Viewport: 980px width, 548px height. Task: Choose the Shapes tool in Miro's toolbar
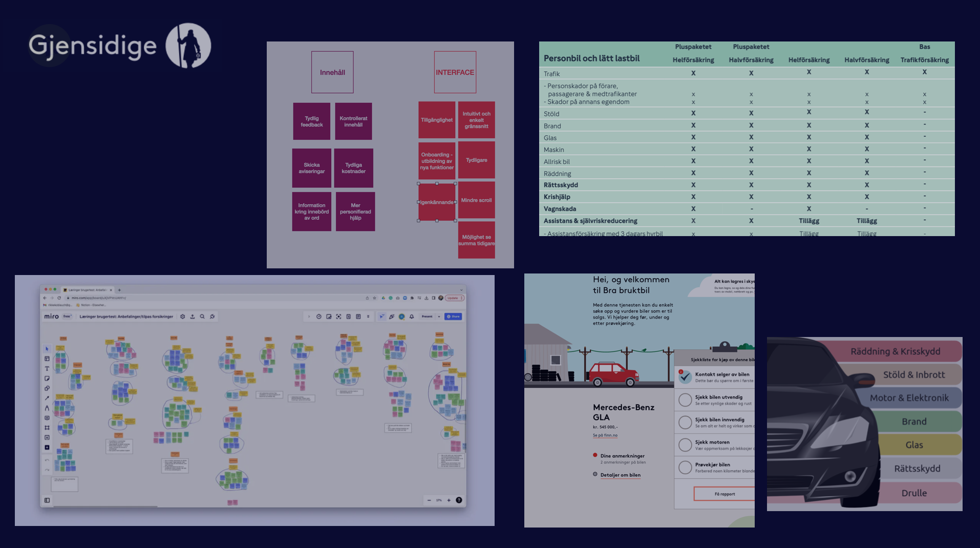tap(47, 388)
